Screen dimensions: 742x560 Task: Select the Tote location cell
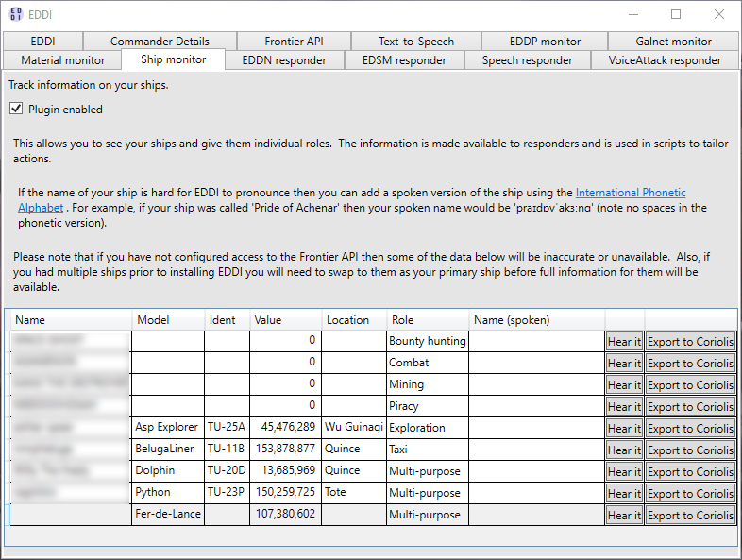pyautogui.click(x=354, y=493)
